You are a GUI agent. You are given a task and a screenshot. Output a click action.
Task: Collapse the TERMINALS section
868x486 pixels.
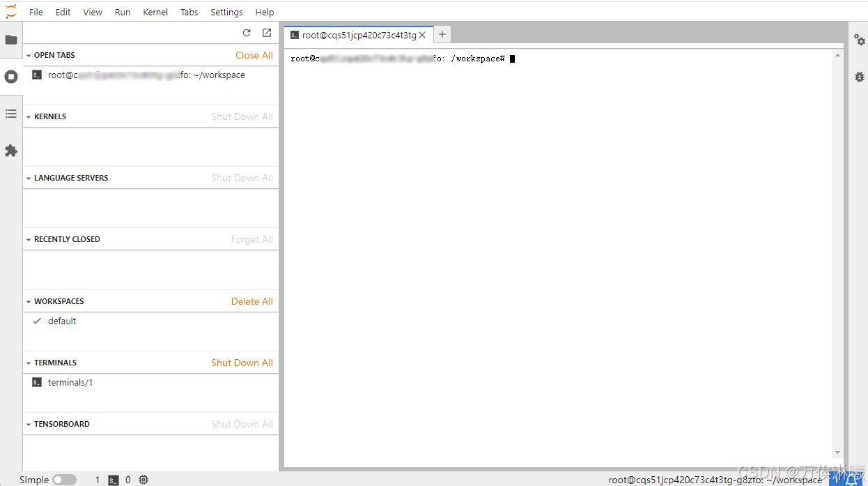coord(29,363)
